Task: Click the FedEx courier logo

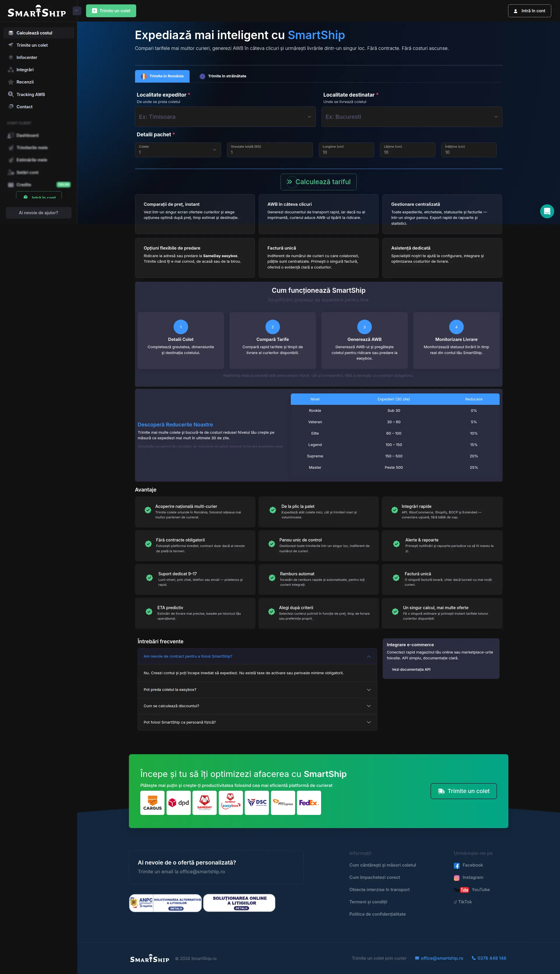Action: coord(309,802)
